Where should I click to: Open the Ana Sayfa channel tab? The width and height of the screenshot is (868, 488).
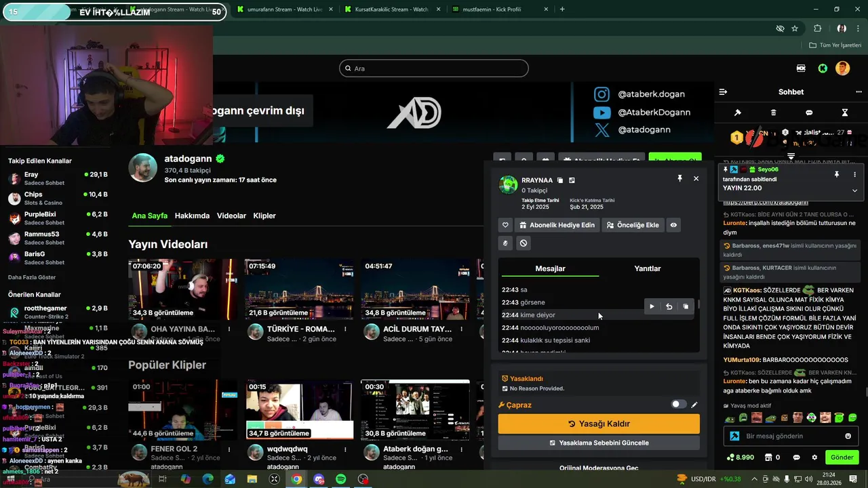pyautogui.click(x=149, y=216)
